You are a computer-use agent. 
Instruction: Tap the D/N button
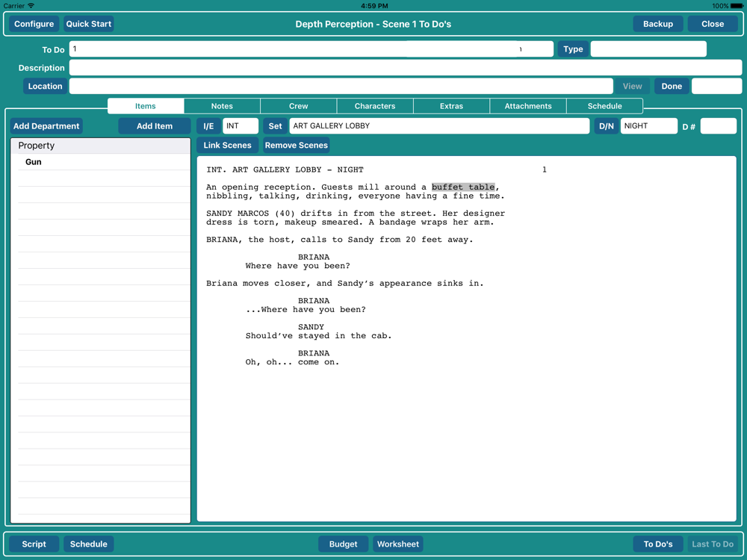click(607, 126)
